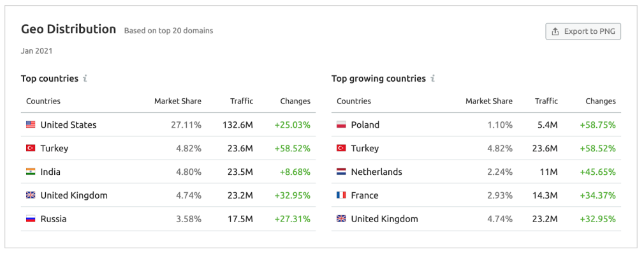Select United Kingdom in Top growing countries table

click(384, 219)
